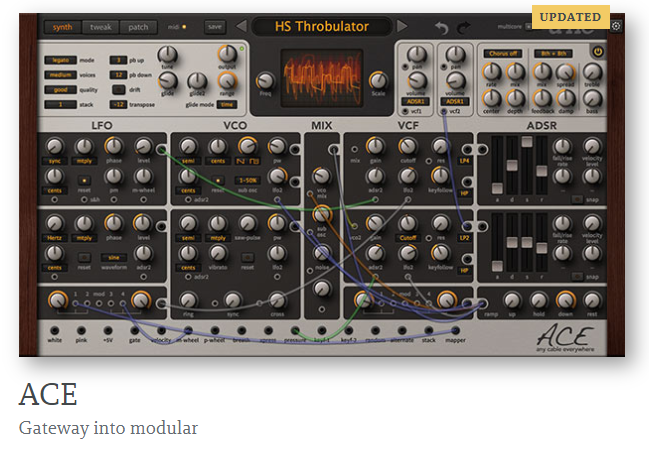Click the oscilloscope waveform display
The image size is (649, 450).
click(322, 78)
